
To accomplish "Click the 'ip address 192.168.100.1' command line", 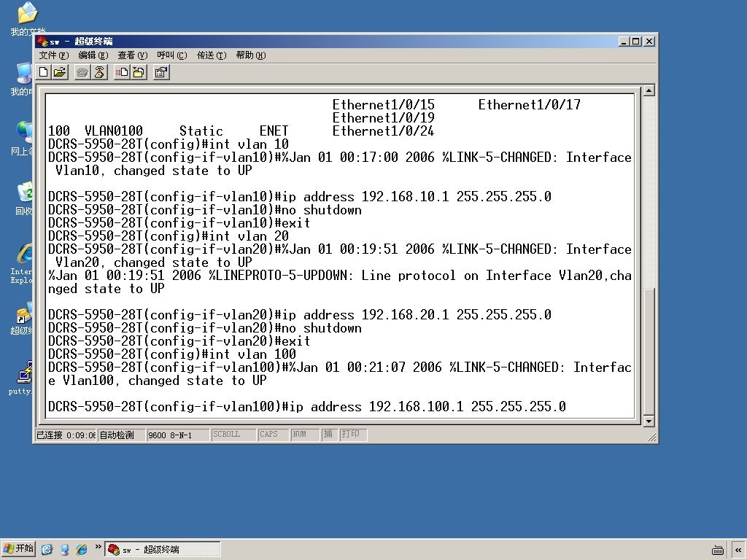I will click(307, 407).
